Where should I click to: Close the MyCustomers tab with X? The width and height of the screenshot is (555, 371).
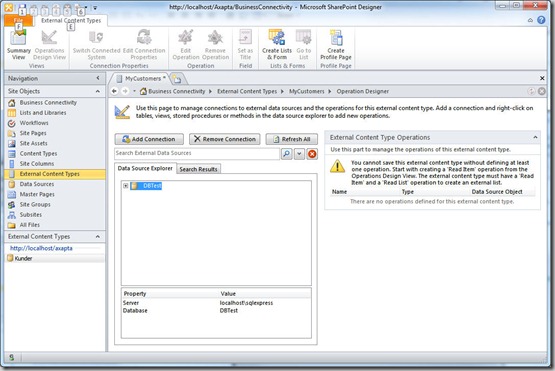point(542,78)
